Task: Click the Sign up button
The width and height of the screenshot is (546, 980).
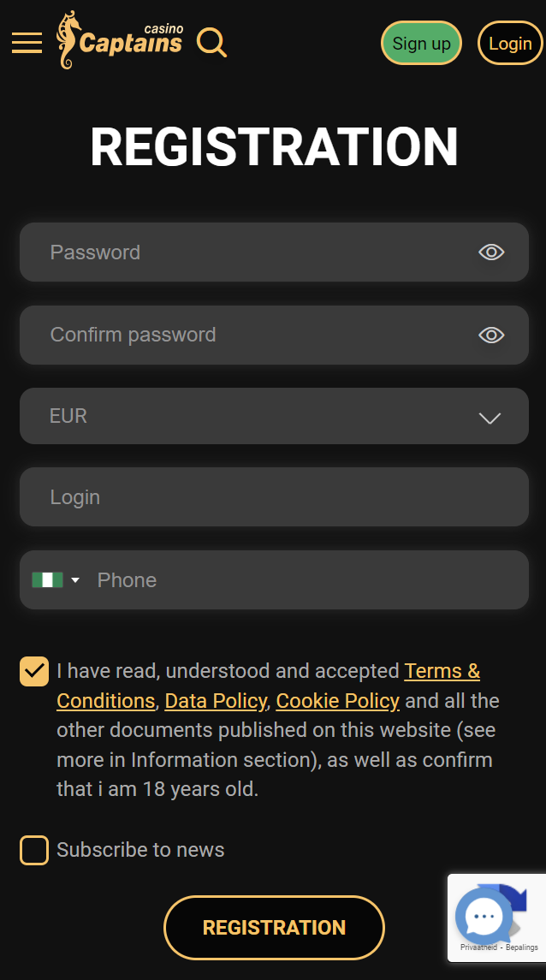Action: point(421,43)
